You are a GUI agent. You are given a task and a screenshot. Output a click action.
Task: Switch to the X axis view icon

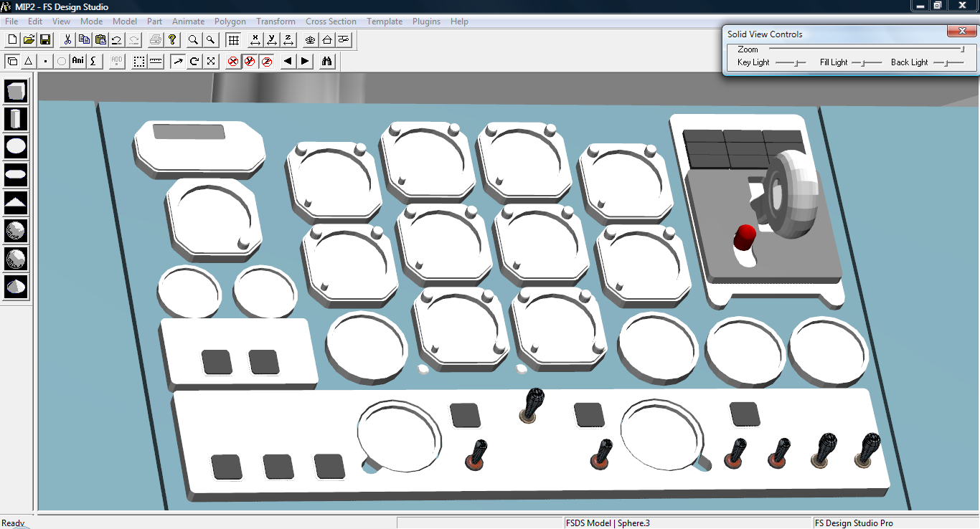point(255,39)
